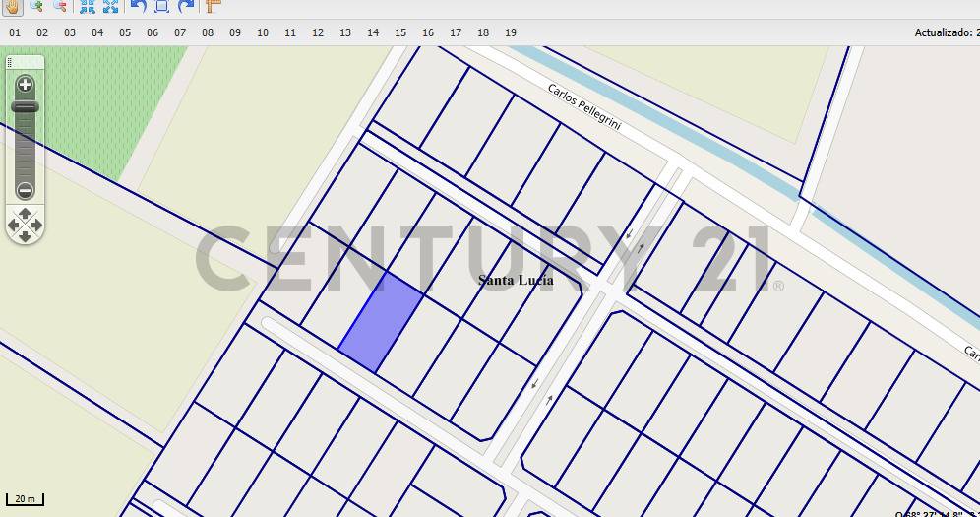Click the magnifier zoom-in tool

tap(36, 6)
